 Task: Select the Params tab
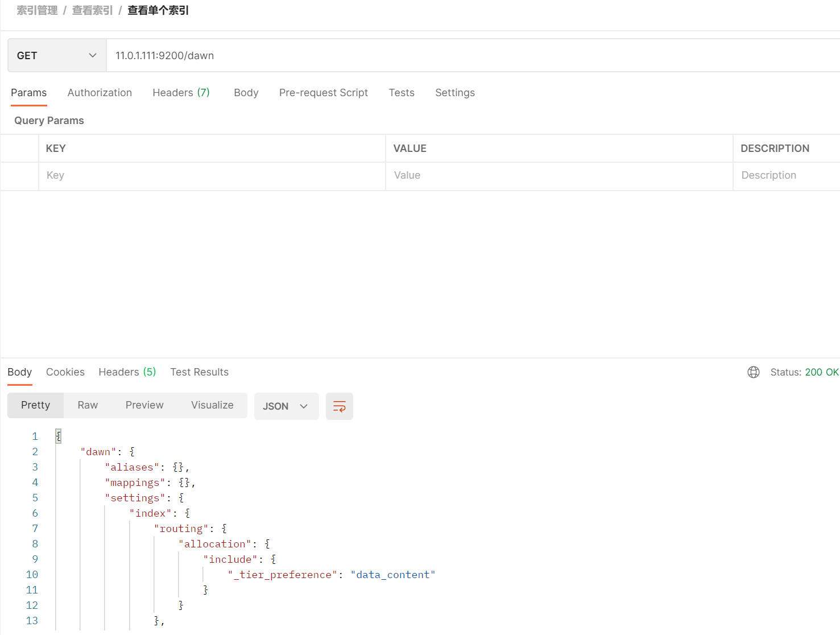tap(29, 93)
